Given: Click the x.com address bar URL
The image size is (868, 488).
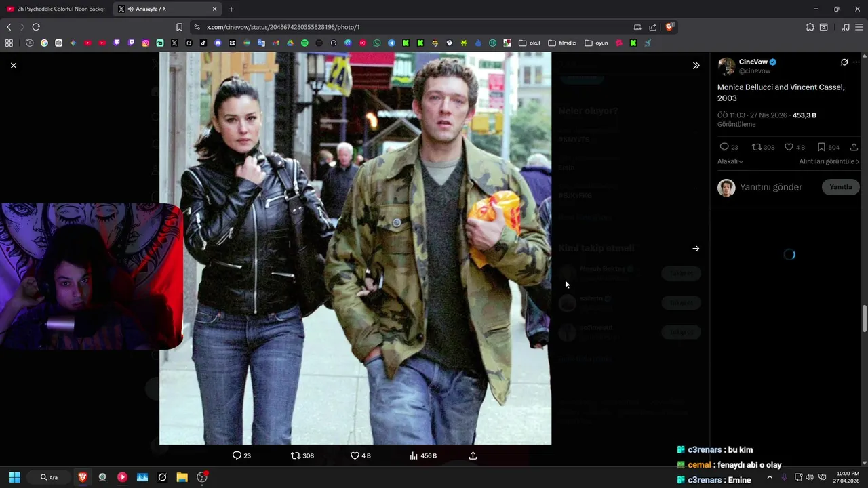Looking at the screenshot, I should coord(283,27).
